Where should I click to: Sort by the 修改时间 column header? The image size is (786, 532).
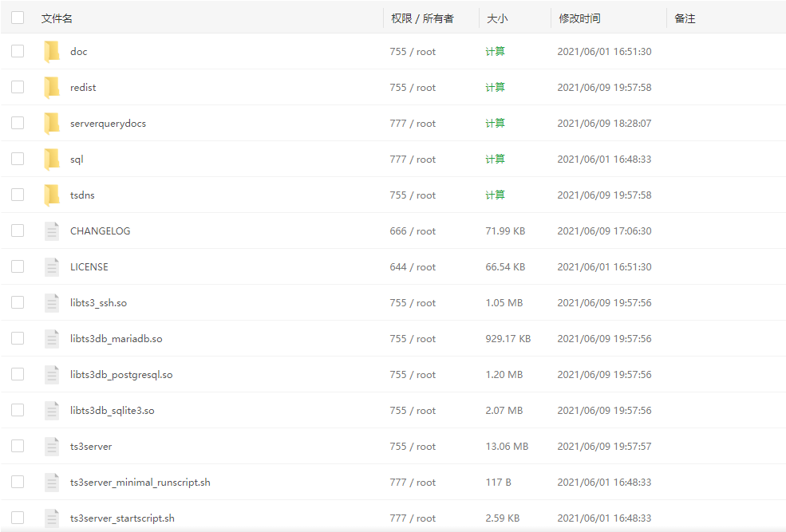(x=579, y=18)
